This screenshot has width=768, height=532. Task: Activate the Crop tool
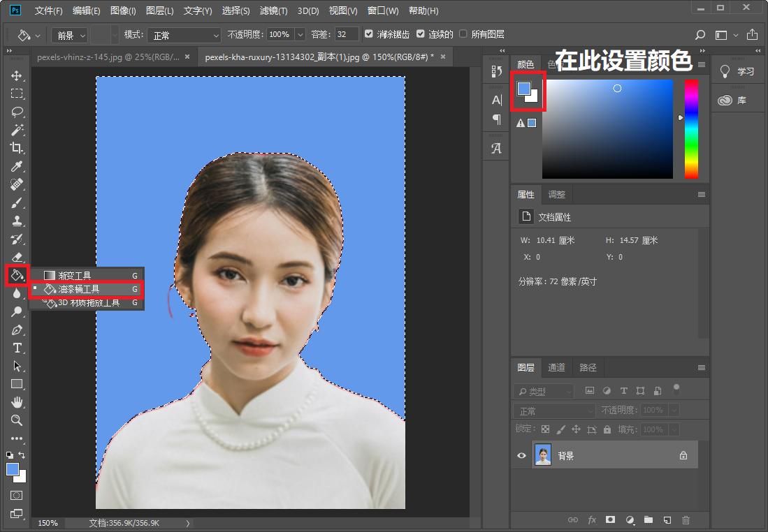pyautogui.click(x=17, y=148)
